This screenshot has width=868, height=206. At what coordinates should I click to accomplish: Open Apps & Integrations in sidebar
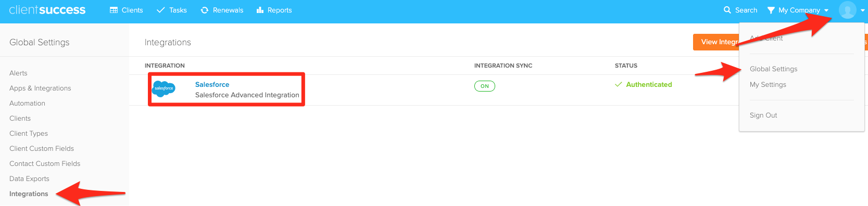pyautogui.click(x=40, y=88)
